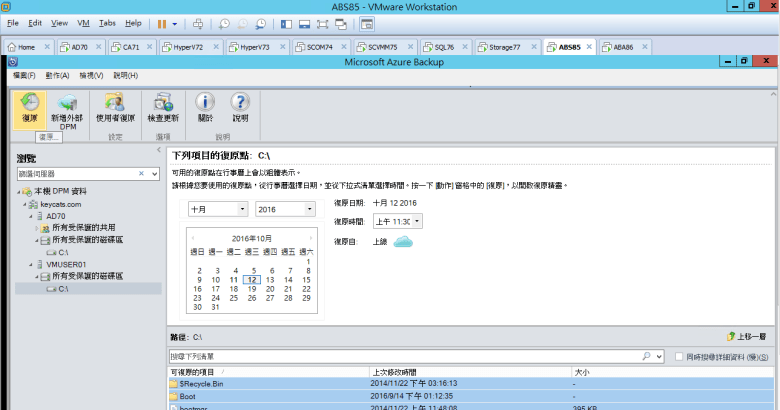Open the 關於 (About) info icon
The image size is (780, 410).
(205, 108)
